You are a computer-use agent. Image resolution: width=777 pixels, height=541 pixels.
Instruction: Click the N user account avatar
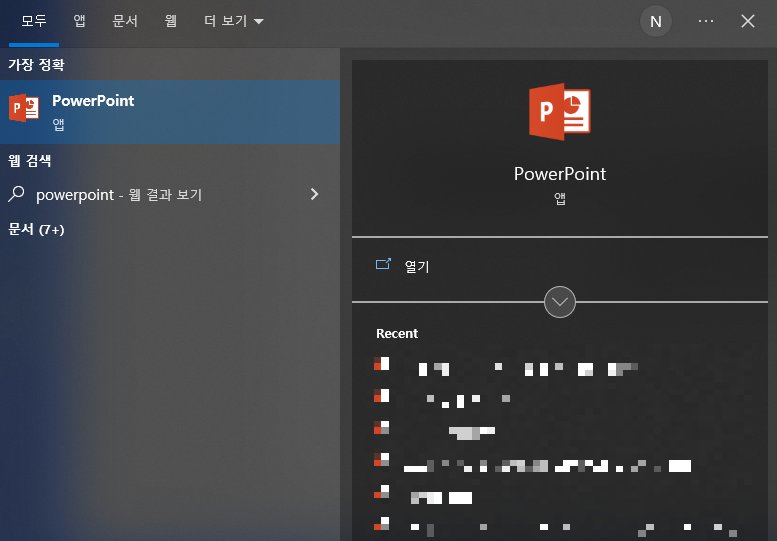coord(656,21)
